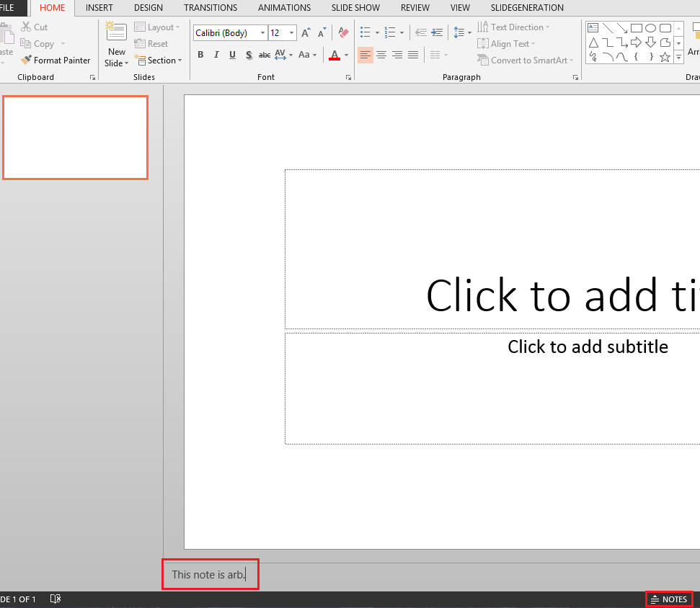Image resolution: width=700 pixels, height=608 pixels.
Task: Switch to the SLIDE SHOW tab
Action: pos(355,8)
